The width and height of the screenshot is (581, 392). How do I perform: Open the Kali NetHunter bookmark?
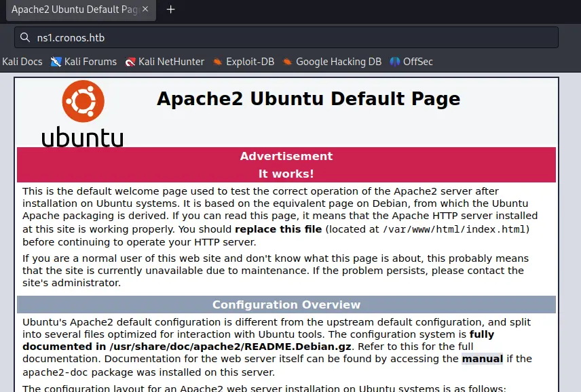(164, 62)
